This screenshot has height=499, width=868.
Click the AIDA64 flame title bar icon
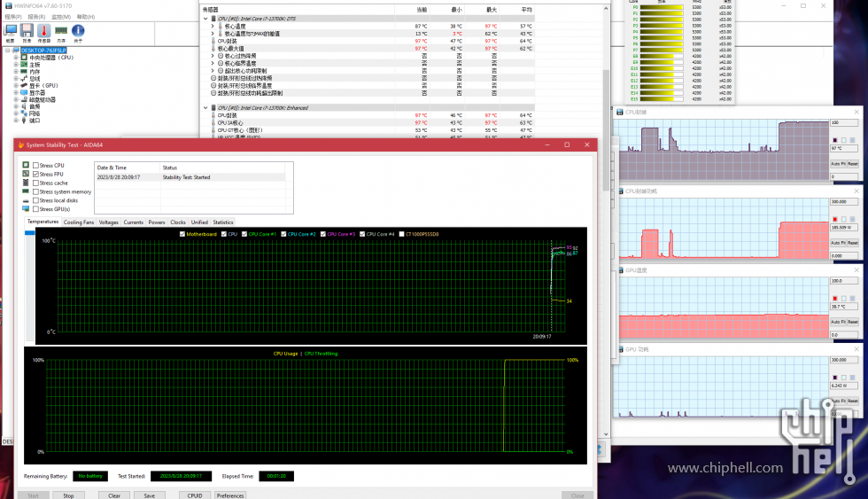click(x=21, y=145)
